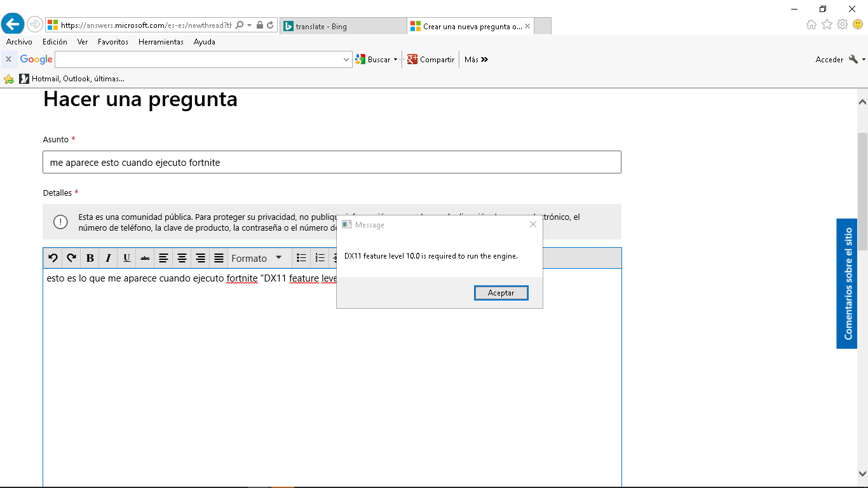The height and width of the screenshot is (488, 868).
Task: Toggle Bold formatting in the editor
Action: (x=90, y=258)
